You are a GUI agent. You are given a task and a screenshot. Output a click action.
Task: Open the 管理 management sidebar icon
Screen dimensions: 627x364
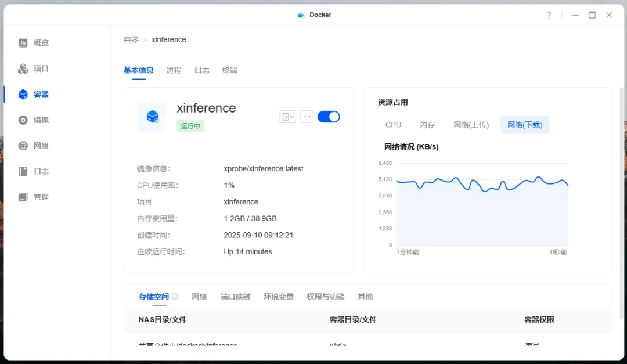pyautogui.click(x=23, y=197)
